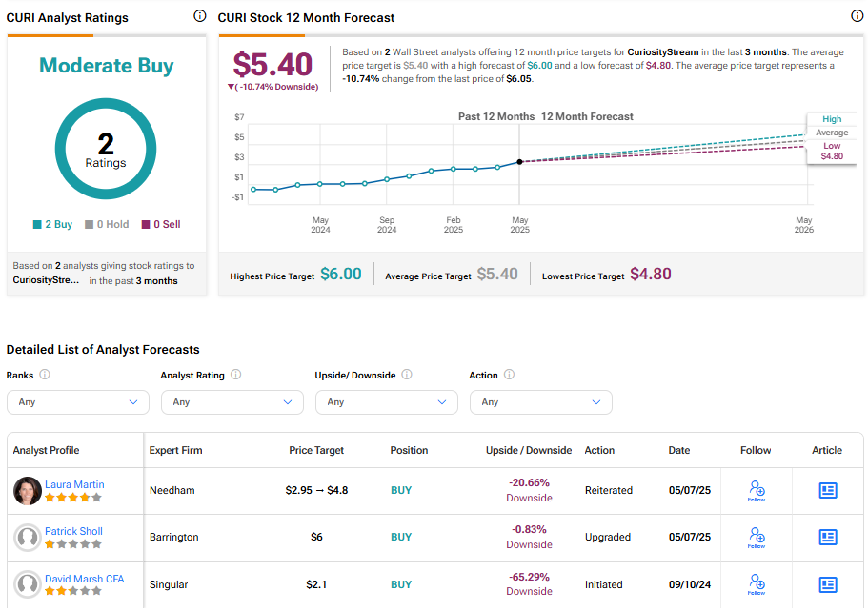Click the Position column header
868x613 pixels.
click(x=409, y=450)
